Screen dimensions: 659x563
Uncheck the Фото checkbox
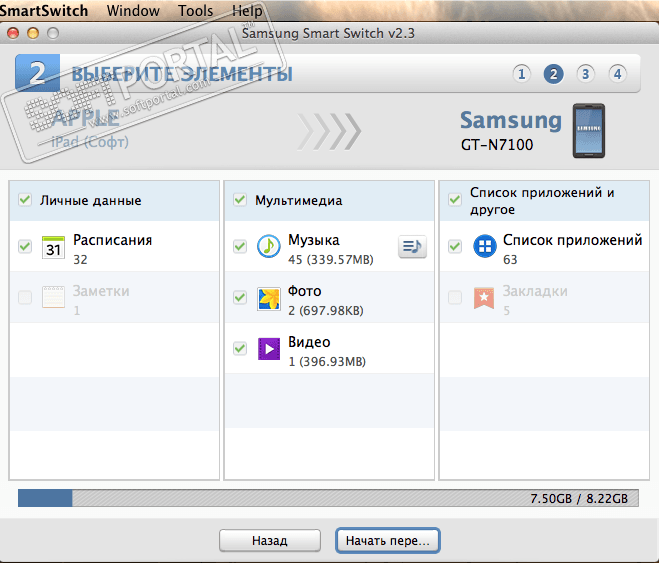pyautogui.click(x=240, y=297)
